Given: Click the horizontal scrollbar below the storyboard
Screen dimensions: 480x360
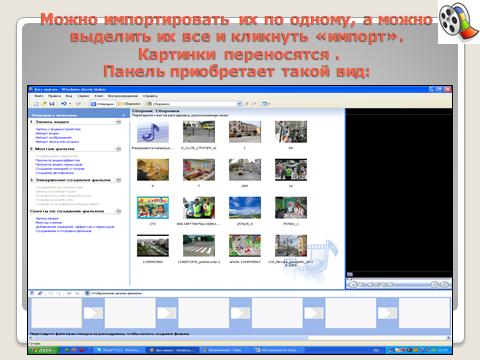Looking at the screenshot, I should [x=240, y=338].
